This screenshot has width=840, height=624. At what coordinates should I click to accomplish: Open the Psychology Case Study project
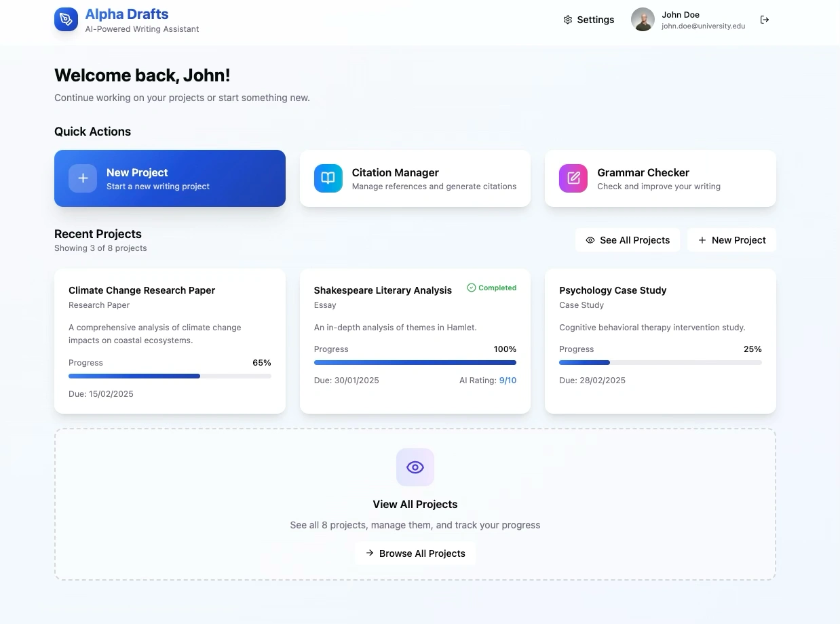[660, 341]
